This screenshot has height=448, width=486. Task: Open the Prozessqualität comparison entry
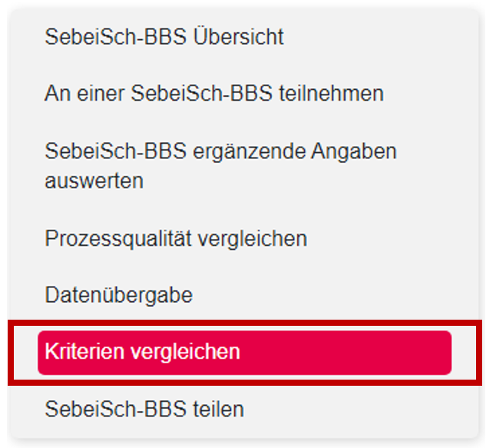tap(176, 238)
